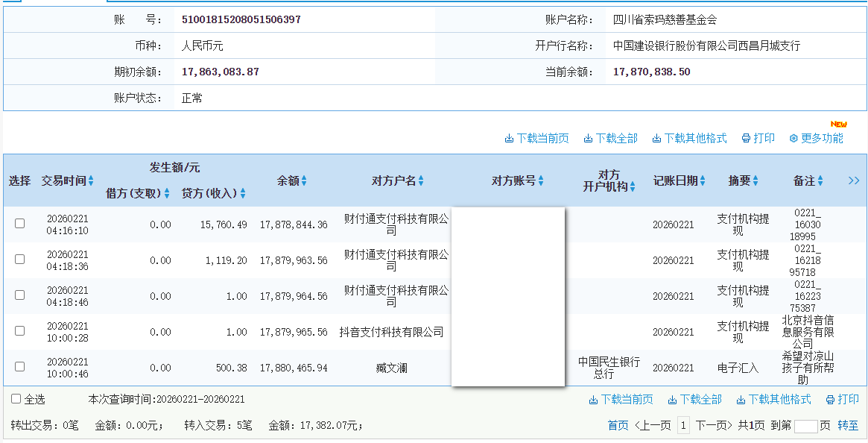Image resolution: width=868 pixels, height=443 pixels.
Task: Check the first 财付通 transaction row checkbox
Action: pyautogui.click(x=19, y=224)
